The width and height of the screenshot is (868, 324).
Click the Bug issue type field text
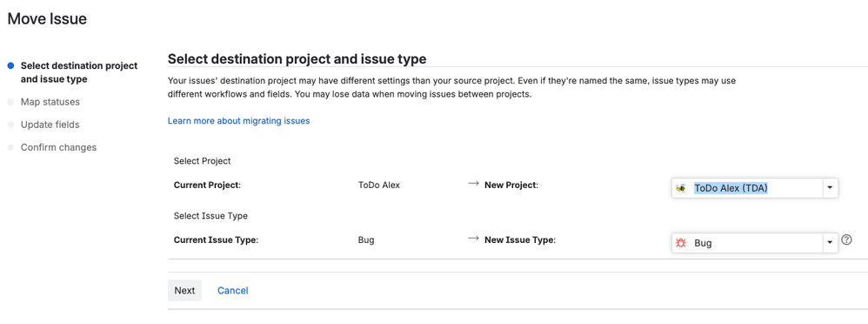click(x=703, y=243)
